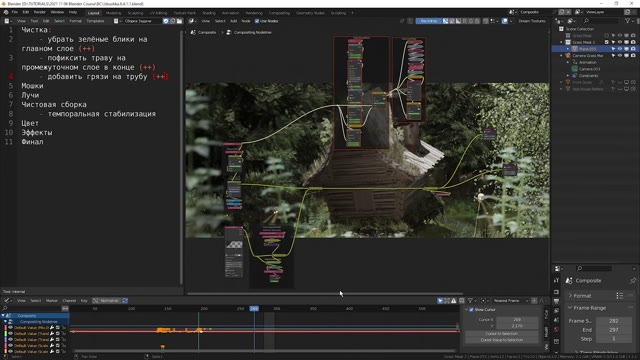
Task: Toggle the Use Nodes checkbox
Action: [257, 21]
